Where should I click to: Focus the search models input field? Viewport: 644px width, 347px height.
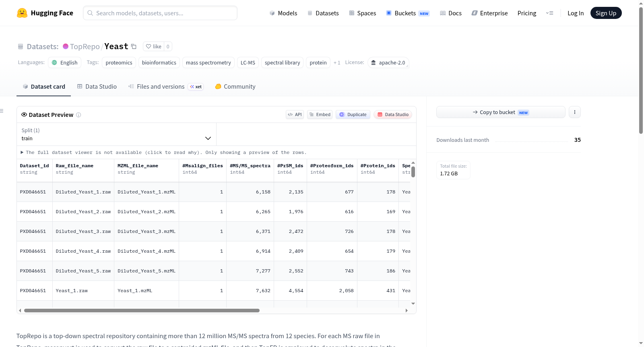pos(160,13)
